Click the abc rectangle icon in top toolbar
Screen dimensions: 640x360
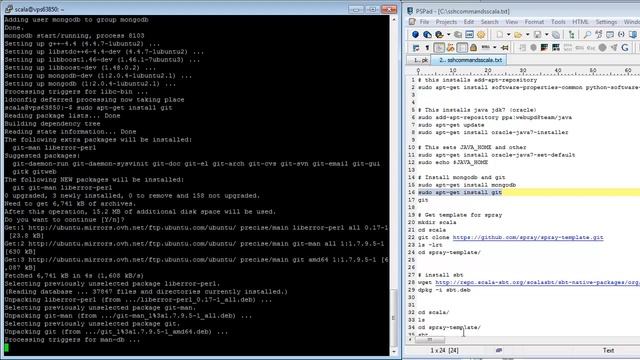469,35
